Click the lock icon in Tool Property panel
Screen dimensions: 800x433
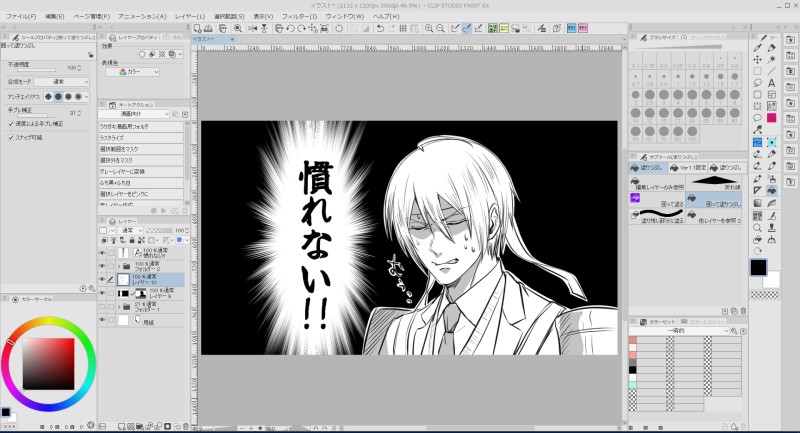(x=90, y=55)
